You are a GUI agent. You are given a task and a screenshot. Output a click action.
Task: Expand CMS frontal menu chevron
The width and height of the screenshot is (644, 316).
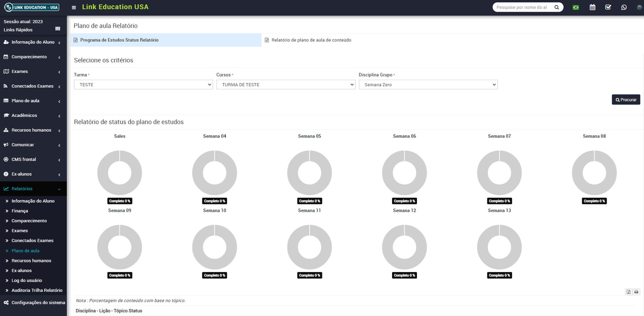(59, 160)
